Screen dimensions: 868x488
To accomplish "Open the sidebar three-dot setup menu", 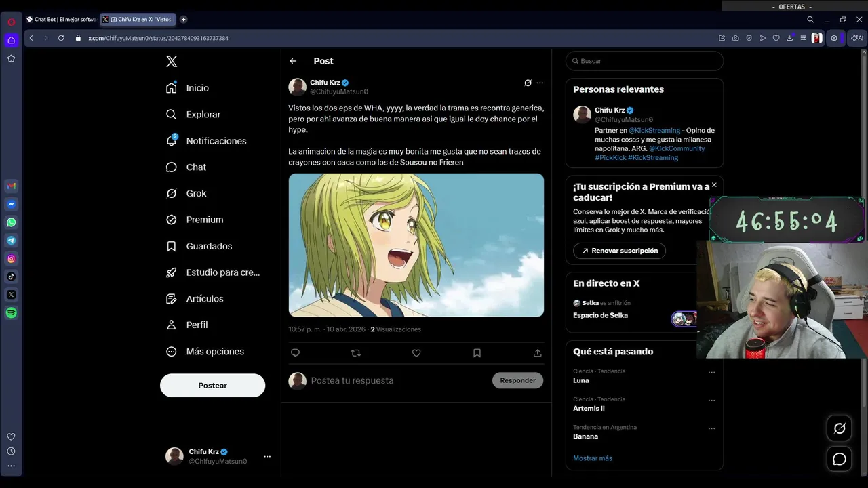I will tap(12, 466).
